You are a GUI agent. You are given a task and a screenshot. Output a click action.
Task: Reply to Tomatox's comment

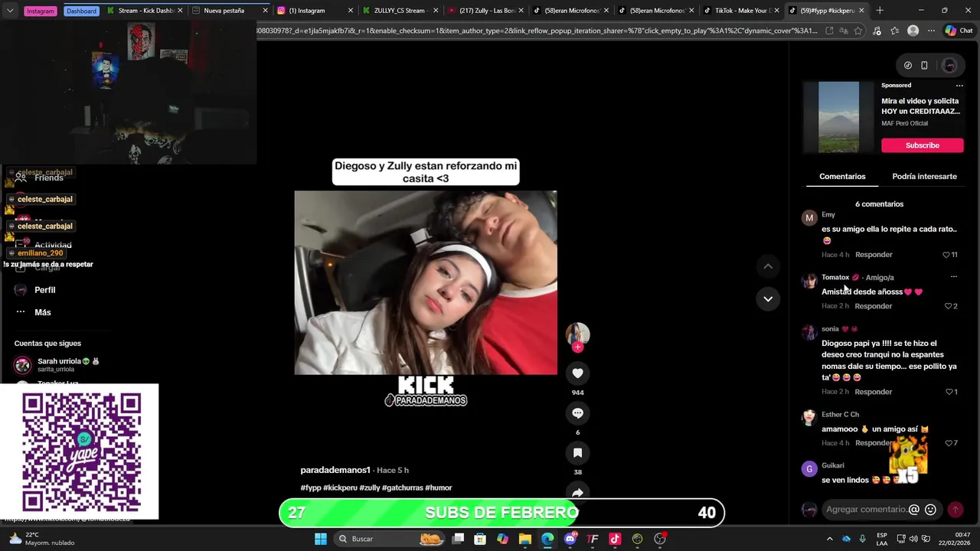coord(874,306)
